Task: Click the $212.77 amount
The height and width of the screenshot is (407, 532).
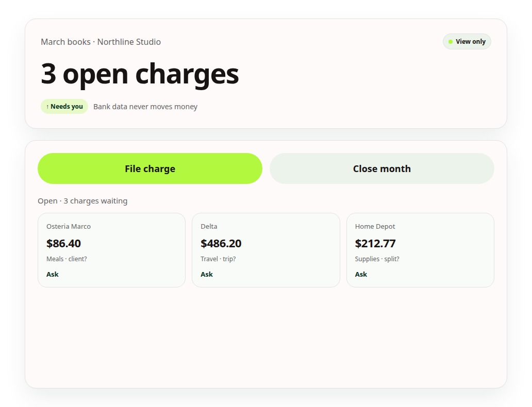Action: [x=375, y=243]
